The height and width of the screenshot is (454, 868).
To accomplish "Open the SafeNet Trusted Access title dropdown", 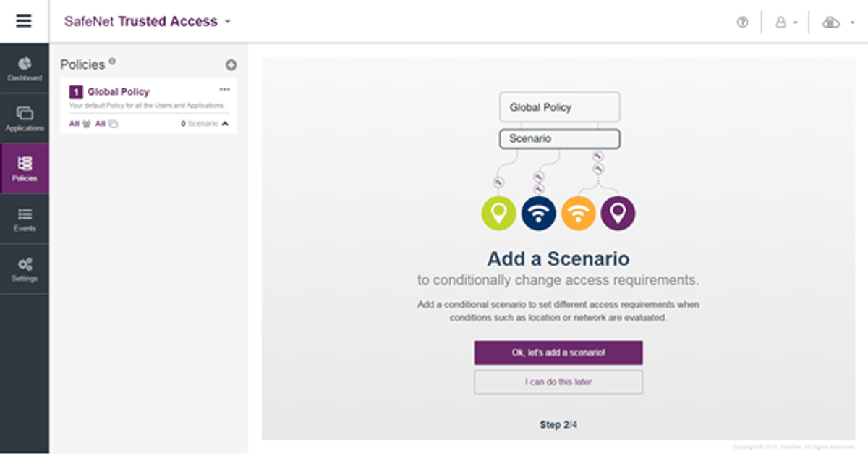I will [227, 22].
